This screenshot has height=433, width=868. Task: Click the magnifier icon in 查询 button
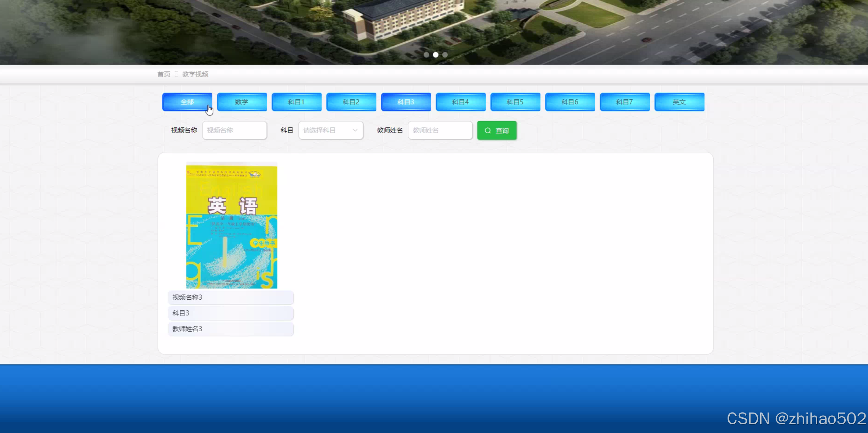click(488, 131)
